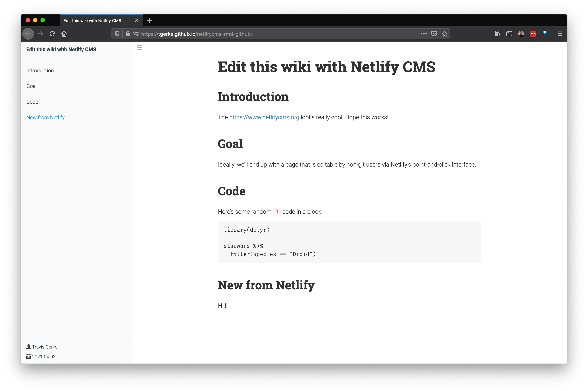
Task: Open the LastPass extension
Action: click(x=533, y=34)
